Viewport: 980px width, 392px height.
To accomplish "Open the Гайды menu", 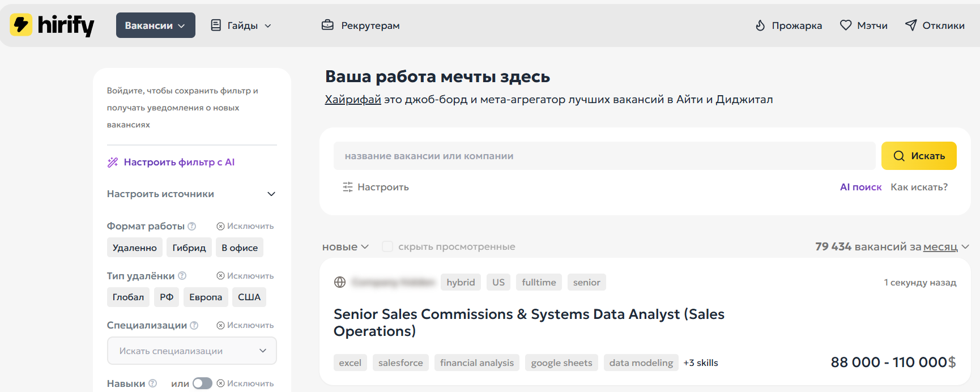I will click(x=241, y=25).
